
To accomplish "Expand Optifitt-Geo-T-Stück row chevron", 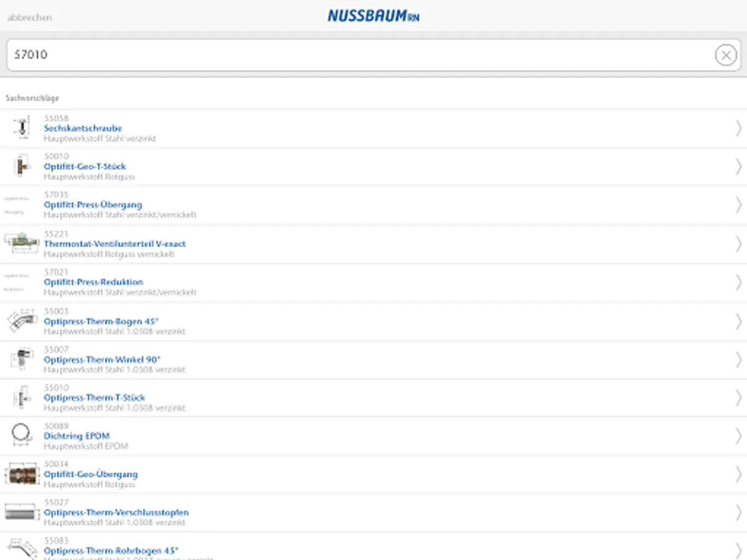I will click(738, 166).
